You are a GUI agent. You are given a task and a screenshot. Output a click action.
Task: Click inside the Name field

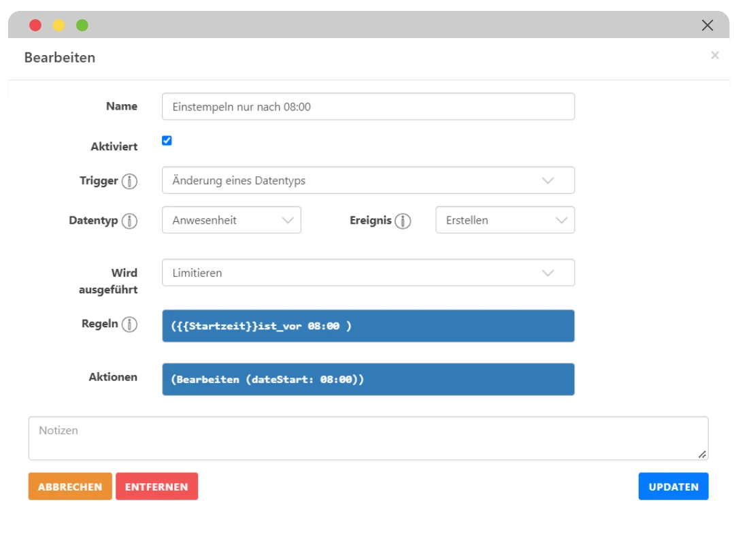point(367,106)
